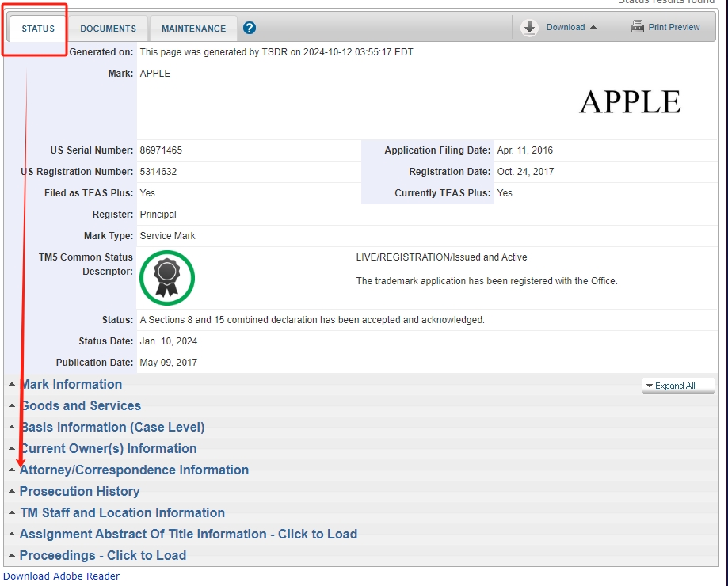
Task: Click the LIVE/REGISTRATION/Issued and Active text
Action: coord(441,257)
